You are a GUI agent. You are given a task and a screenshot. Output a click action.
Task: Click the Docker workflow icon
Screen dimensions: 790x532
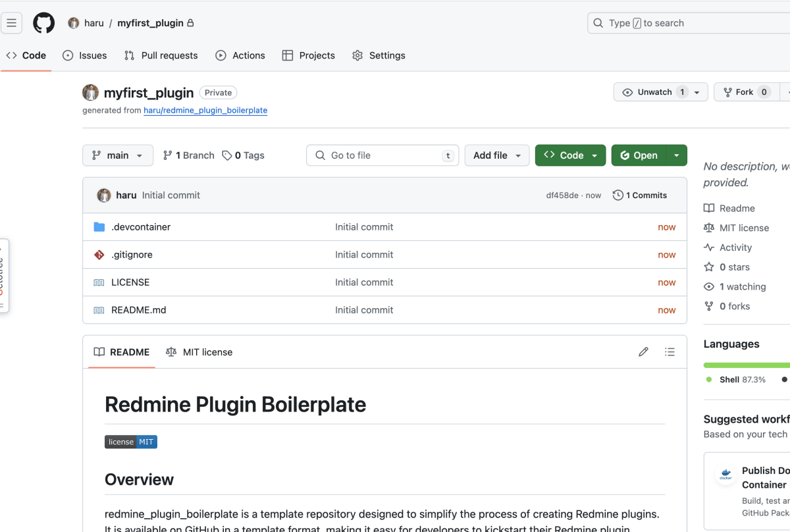coord(725,475)
